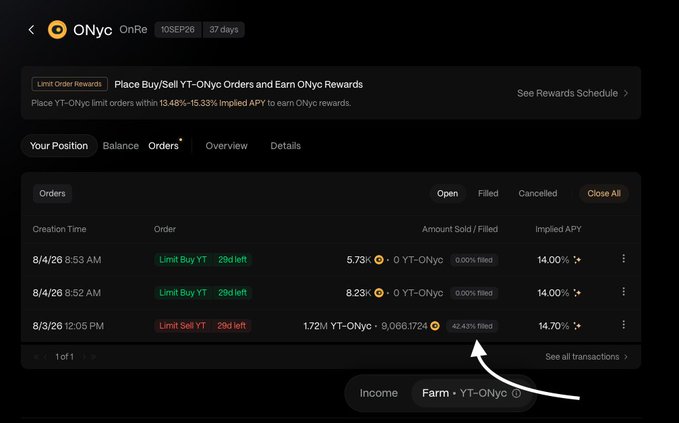Jump to last page in pagination
The image size is (679, 423).
[x=94, y=357]
